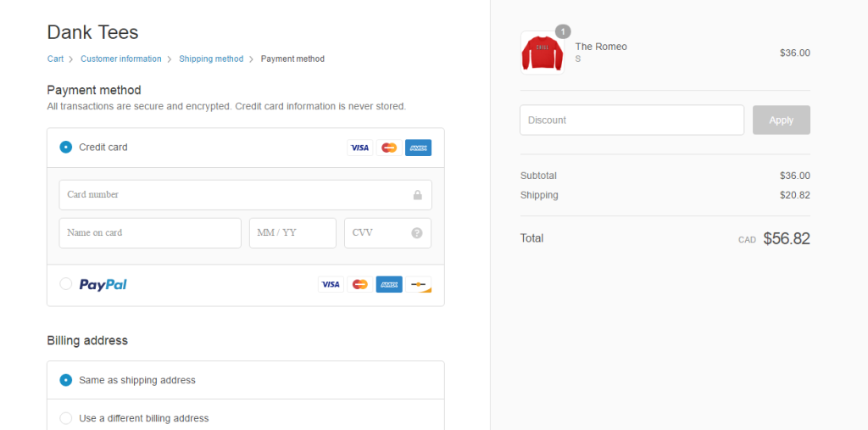Click into the Card number field
Viewport: 868px width, 430px height.
coord(245,194)
